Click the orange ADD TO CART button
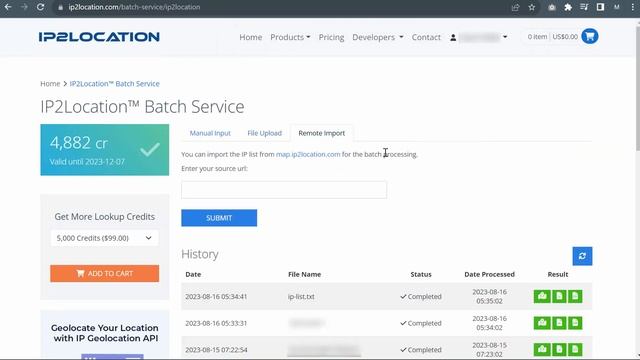This screenshot has height=360, width=640. pyautogui.click(x=104, y=273)
